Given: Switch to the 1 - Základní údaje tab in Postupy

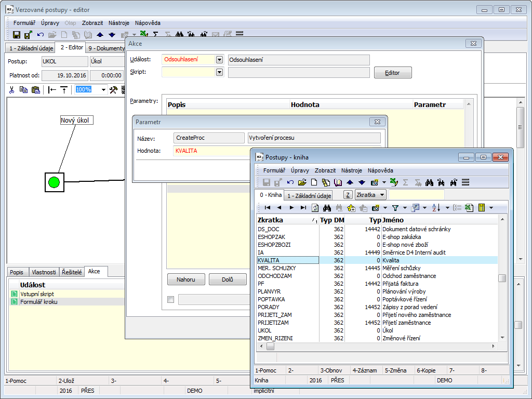Looking at the screenshot, I should coord(309,196).
